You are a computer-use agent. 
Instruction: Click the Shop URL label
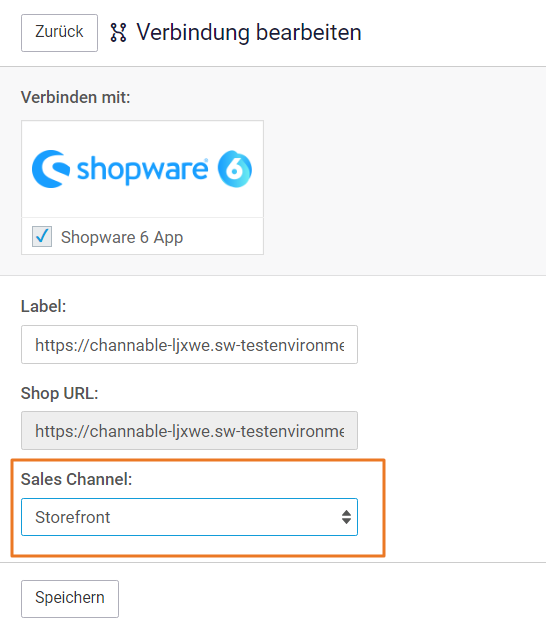coord(60,393)
